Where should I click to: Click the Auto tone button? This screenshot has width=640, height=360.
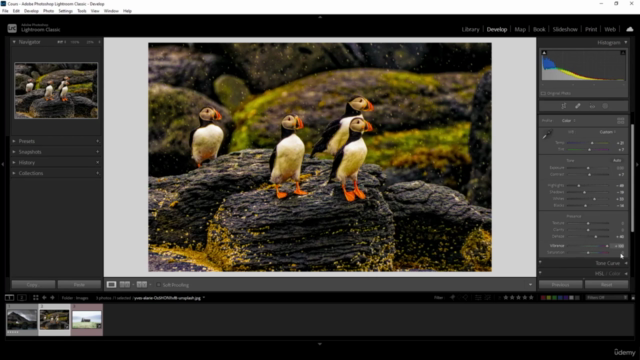(x=617, y=160)
